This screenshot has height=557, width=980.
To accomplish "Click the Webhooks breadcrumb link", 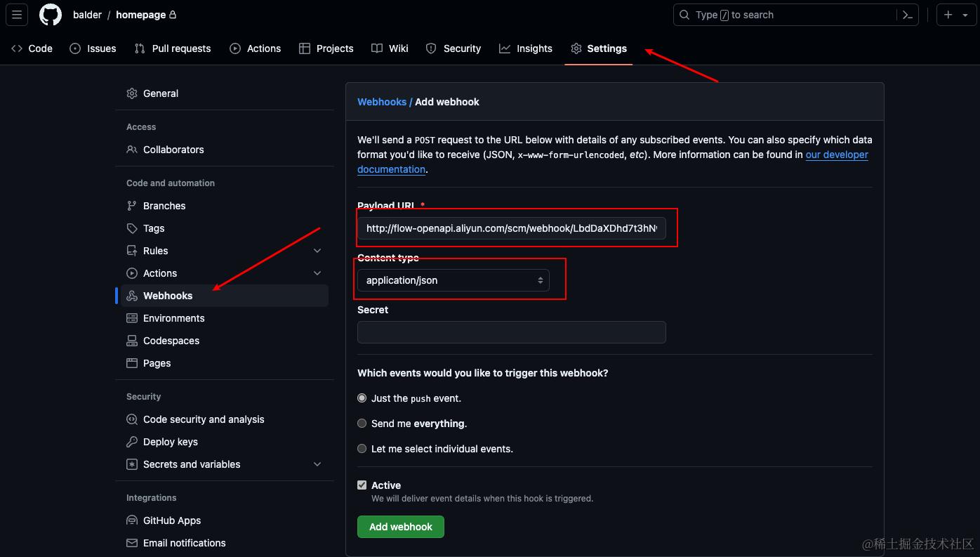I will point(382,102).
